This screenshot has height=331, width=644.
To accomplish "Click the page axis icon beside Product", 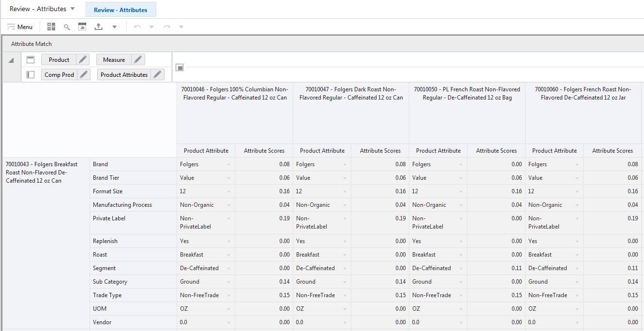I will click(x=30, y=60).
